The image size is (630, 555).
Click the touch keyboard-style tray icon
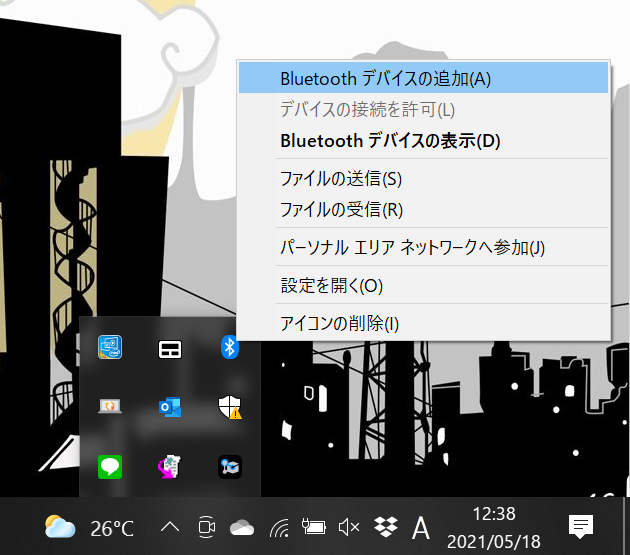pos(170,350)
